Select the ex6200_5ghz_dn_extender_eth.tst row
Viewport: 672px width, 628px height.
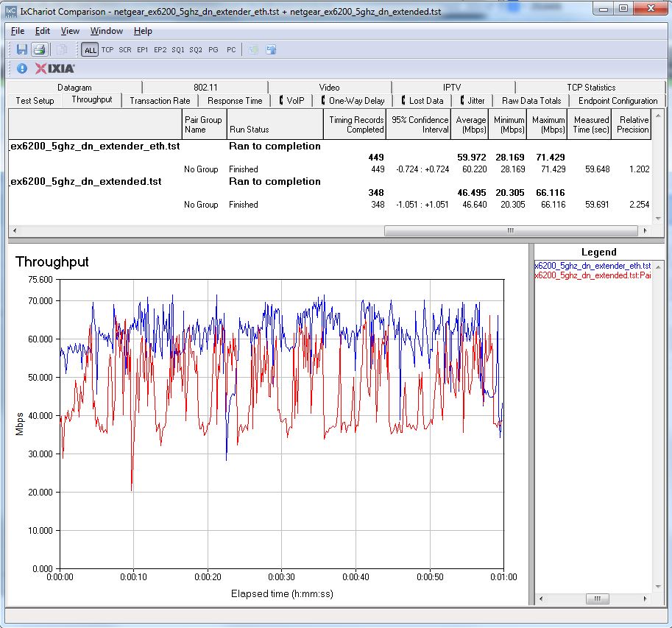330,147
